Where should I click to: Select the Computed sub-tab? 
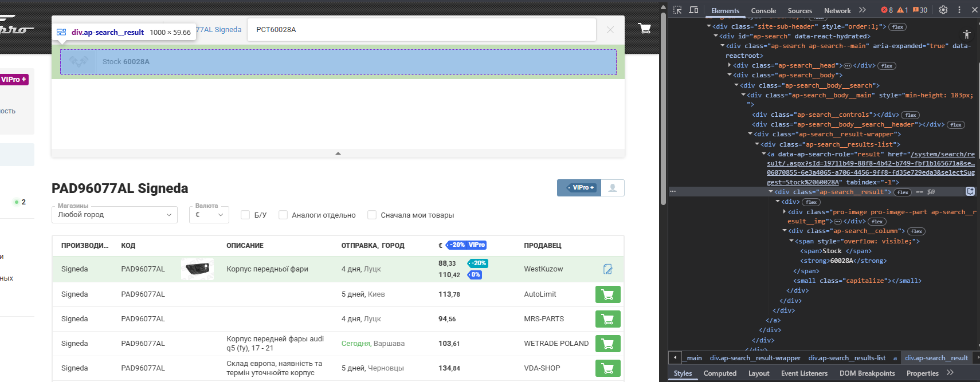[x=720, y=373]
